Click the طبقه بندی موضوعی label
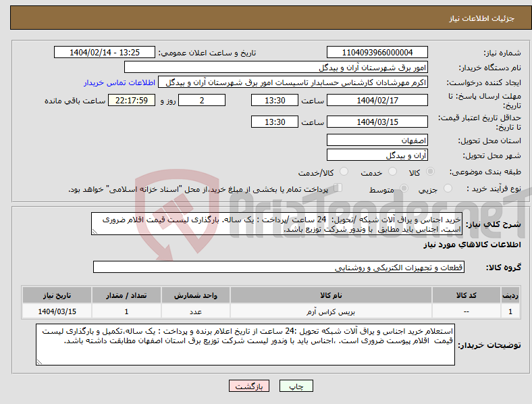This screenshot has height=404, width=532. click(x=485, y=172)
